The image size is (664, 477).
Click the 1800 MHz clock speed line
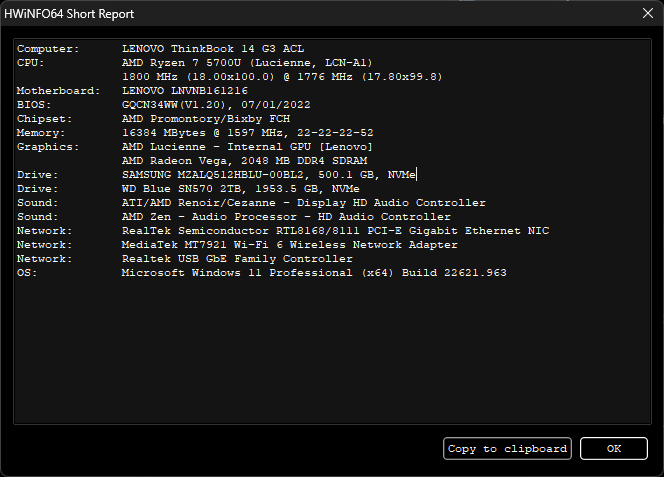click(282, 77)
